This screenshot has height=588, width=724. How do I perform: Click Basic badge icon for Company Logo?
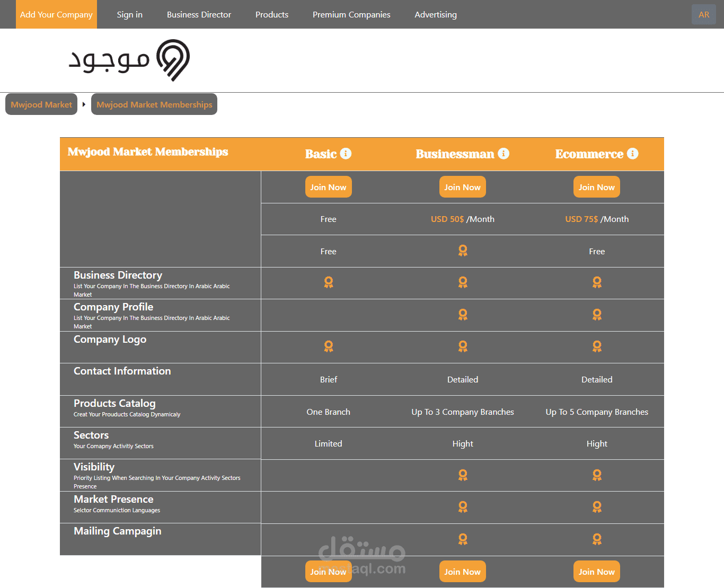[329, 346]
